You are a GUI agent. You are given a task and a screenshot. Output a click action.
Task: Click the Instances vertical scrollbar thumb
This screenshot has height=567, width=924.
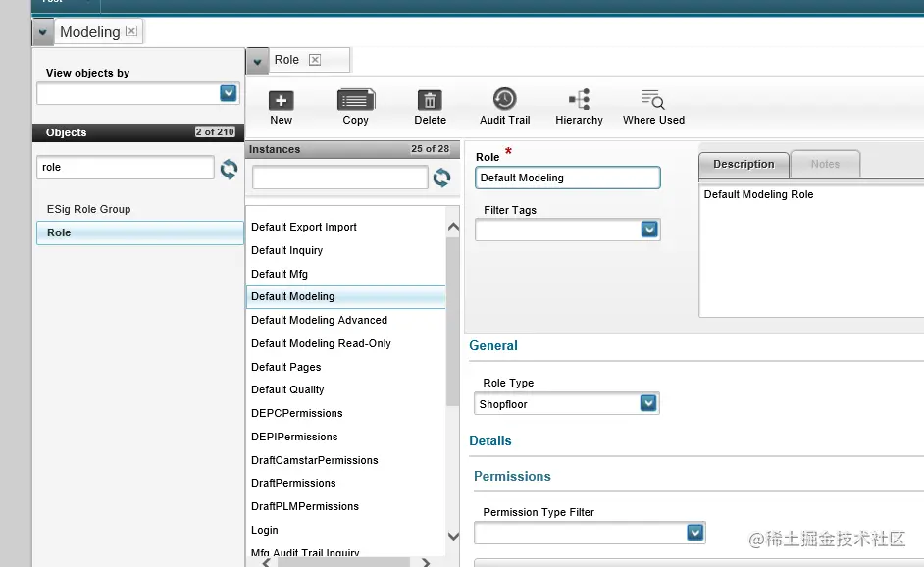452,321
